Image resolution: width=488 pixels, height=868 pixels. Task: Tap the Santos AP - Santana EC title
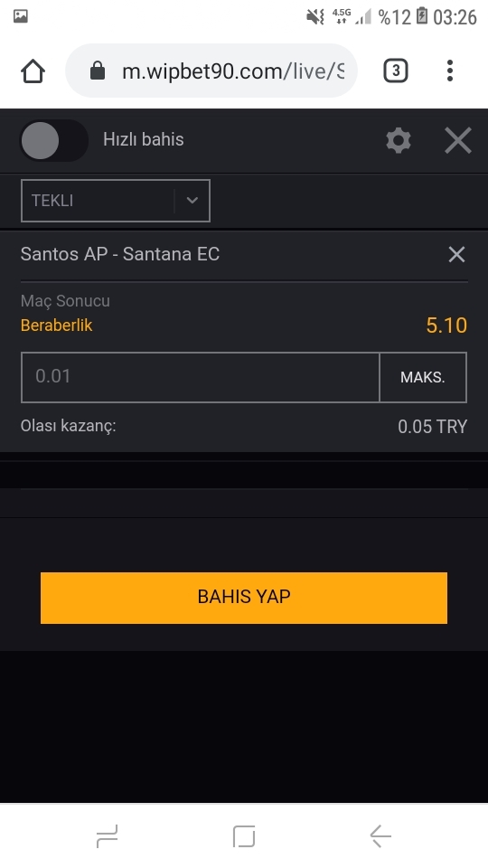[120, 254]
